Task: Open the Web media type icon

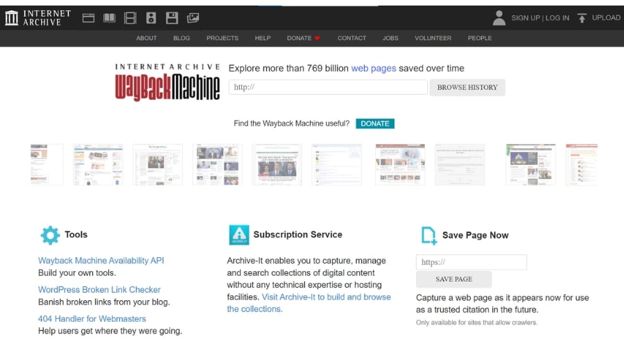Action: [88, 18]
